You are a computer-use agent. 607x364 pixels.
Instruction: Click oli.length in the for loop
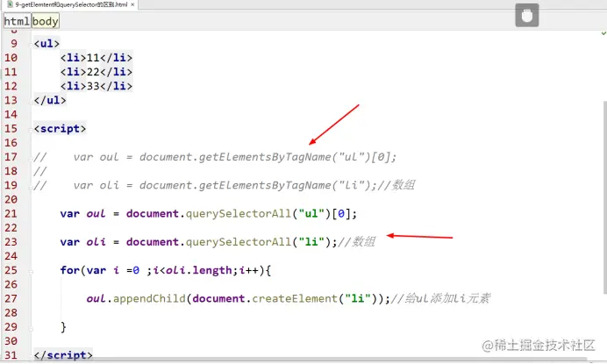[x=198, y=270]
